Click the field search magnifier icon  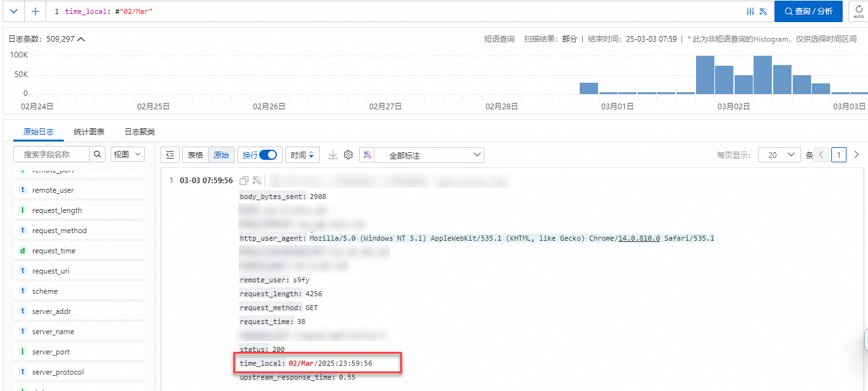(98, 154)
